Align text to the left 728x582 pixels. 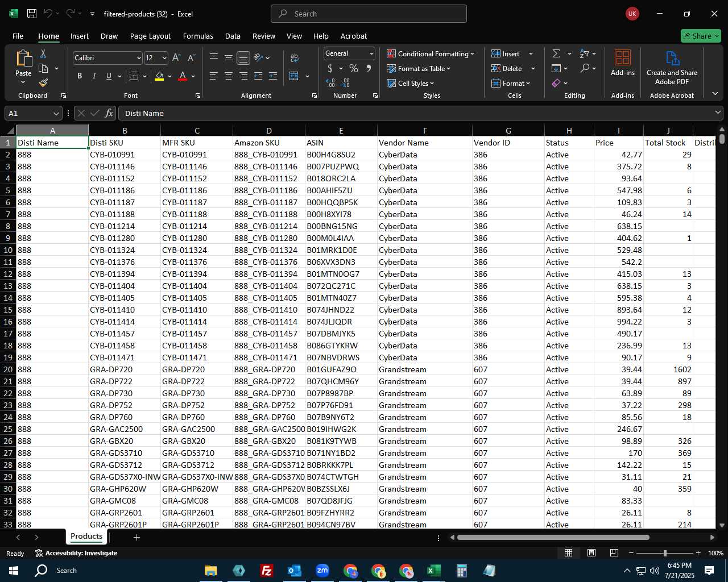click(x=214, y=76)
